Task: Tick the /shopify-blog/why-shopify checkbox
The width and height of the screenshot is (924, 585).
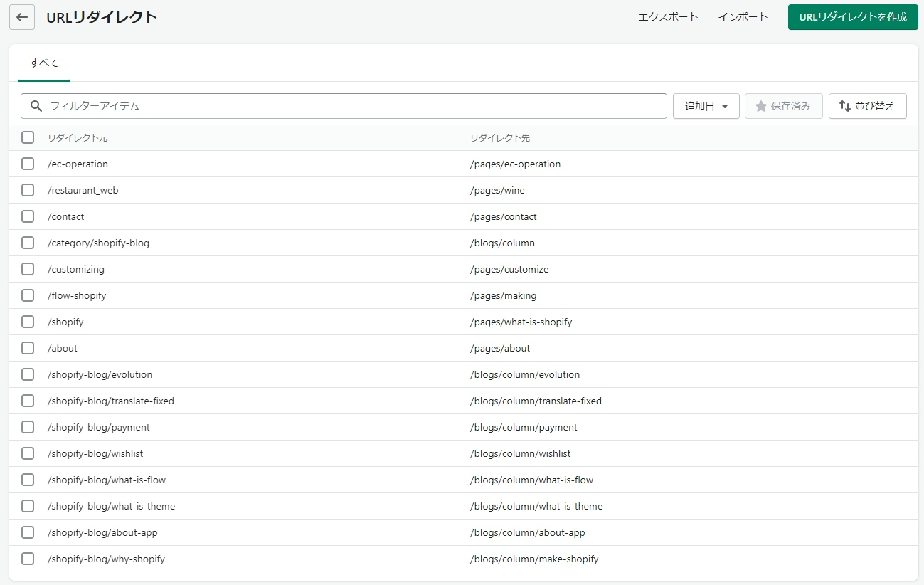Action: click(28, 559)
